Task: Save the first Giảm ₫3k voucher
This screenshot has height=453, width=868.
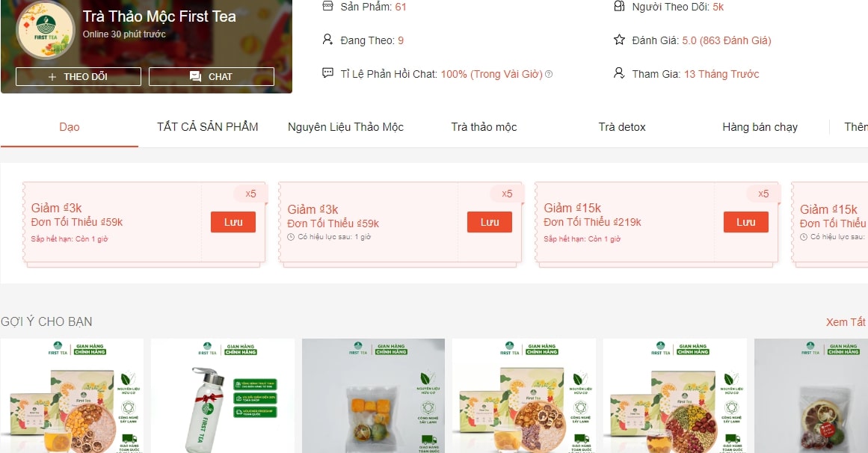Action: click(233, 222)
